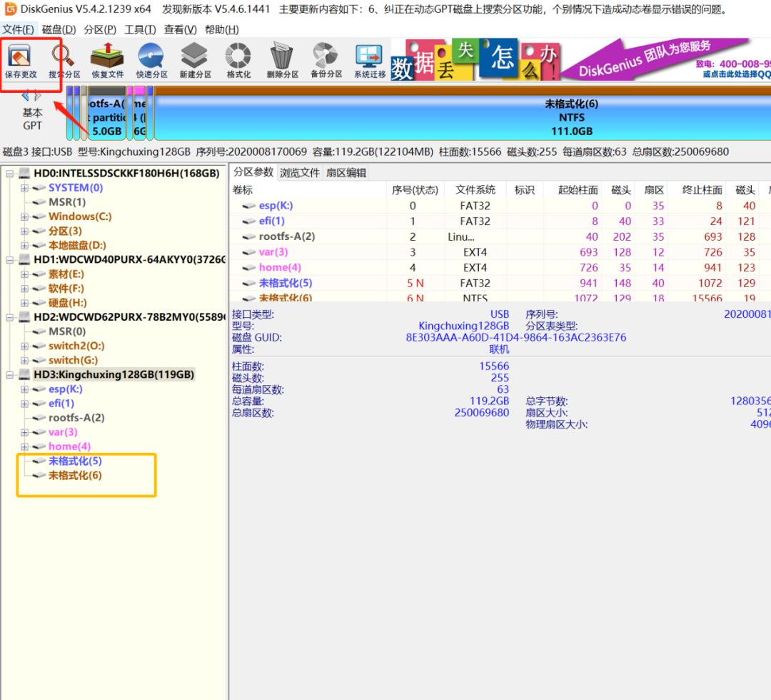This screenshot has width=771, height=700.
Task: Expand the Windows(C:) partition node
Action: 25,216
